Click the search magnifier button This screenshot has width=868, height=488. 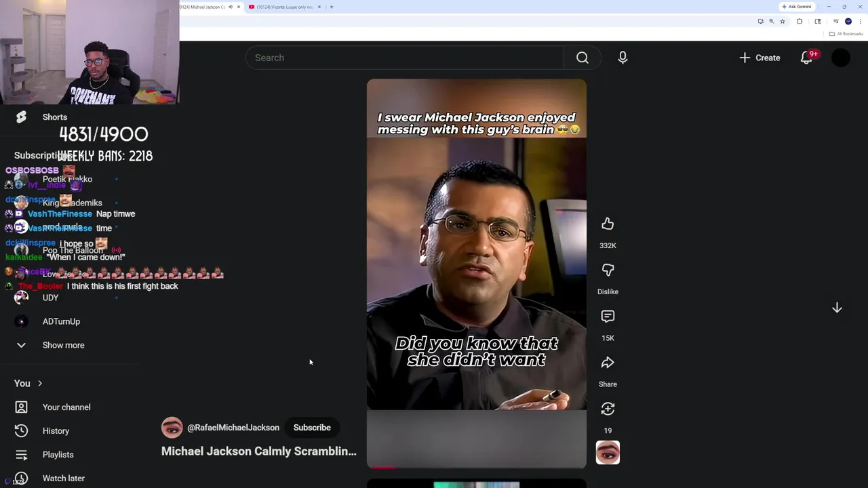(x=583, y=58)
